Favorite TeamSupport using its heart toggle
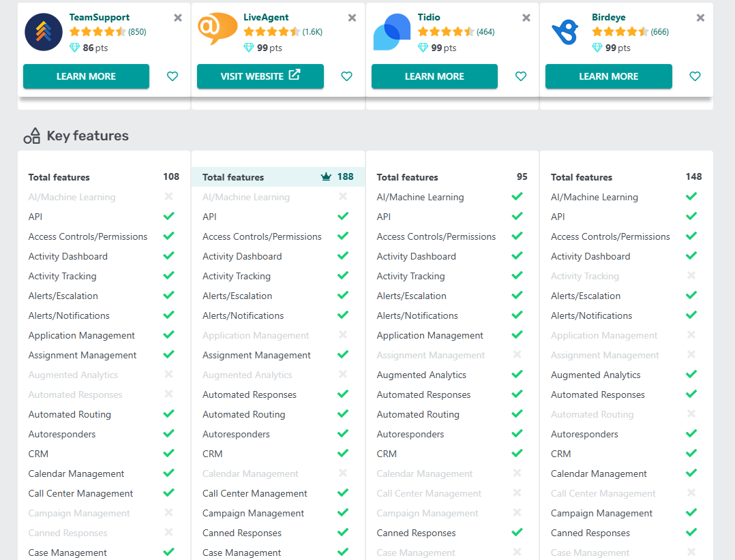The image size is (735, 560). click(172, 76)
